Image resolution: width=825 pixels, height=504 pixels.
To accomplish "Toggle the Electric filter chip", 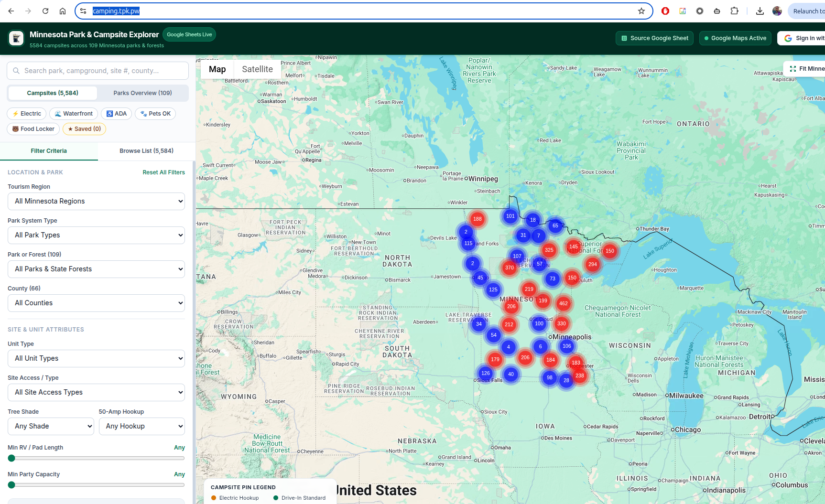I will tap(27, 114).
